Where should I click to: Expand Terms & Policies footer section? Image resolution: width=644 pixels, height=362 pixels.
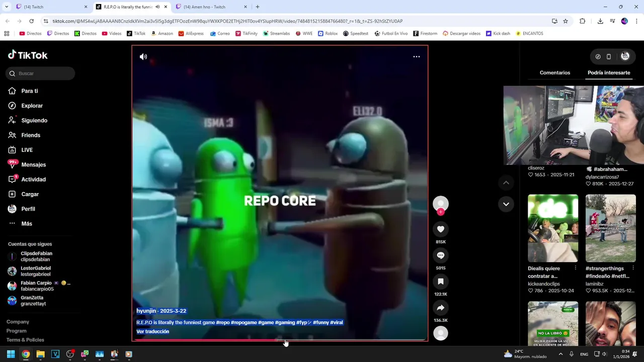[x=25, y=340]
